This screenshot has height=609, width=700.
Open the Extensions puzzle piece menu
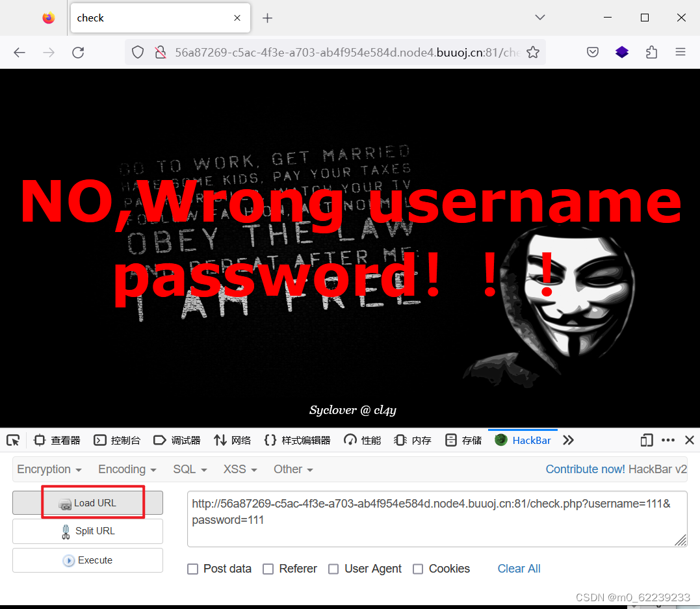[x=651, y=53]
